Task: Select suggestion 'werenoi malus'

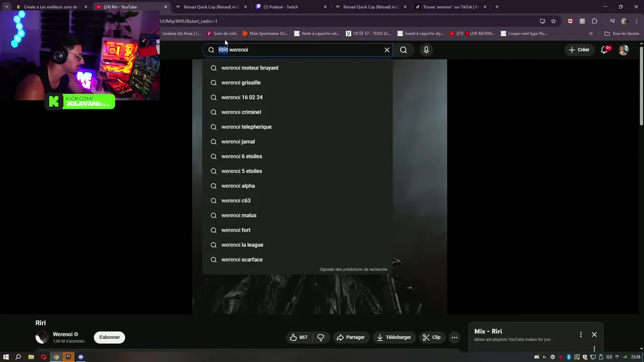Action: pos(297,215)
